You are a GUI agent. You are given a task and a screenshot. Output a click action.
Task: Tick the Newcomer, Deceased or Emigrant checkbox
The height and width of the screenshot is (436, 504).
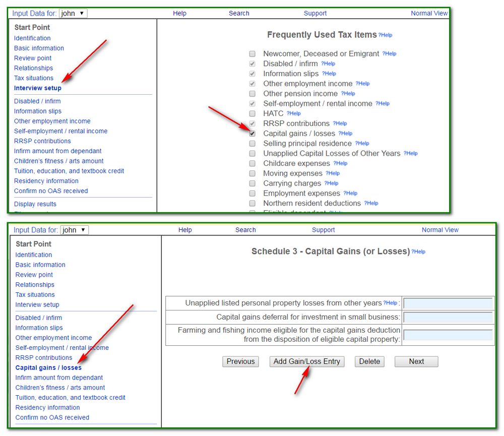(x=253, y=54)
